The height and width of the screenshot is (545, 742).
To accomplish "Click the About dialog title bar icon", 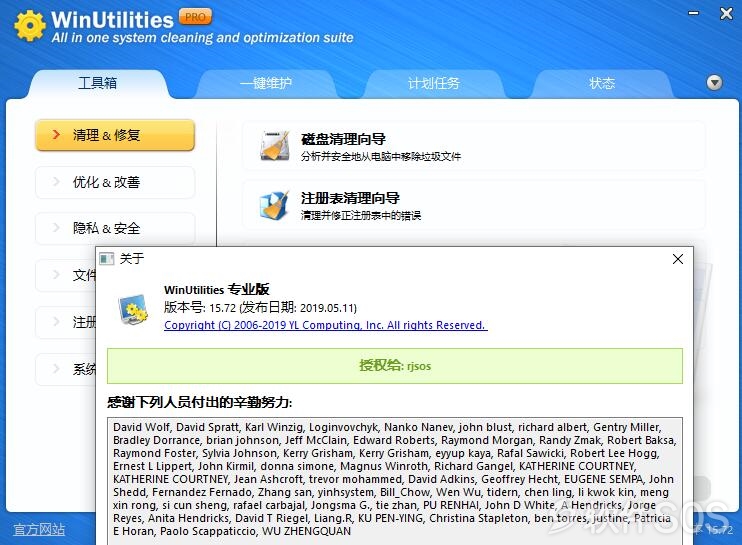I will (106, 259).
